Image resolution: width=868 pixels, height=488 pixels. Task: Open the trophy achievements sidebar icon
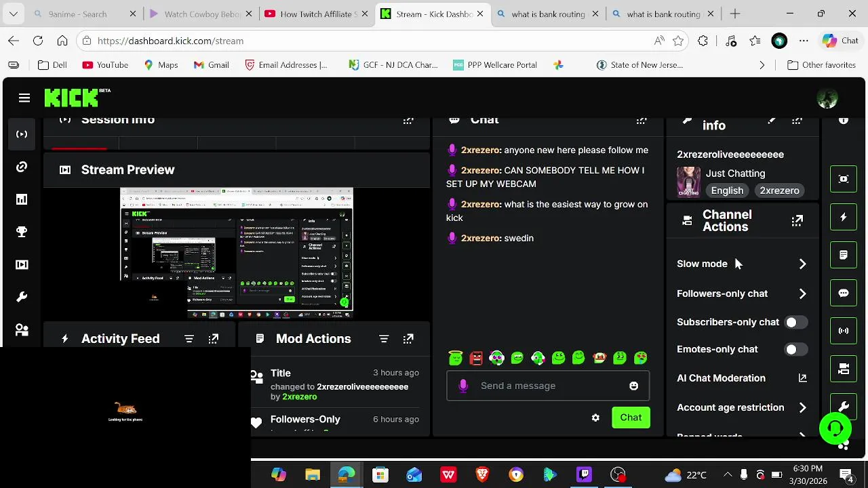tap(22, 232)
